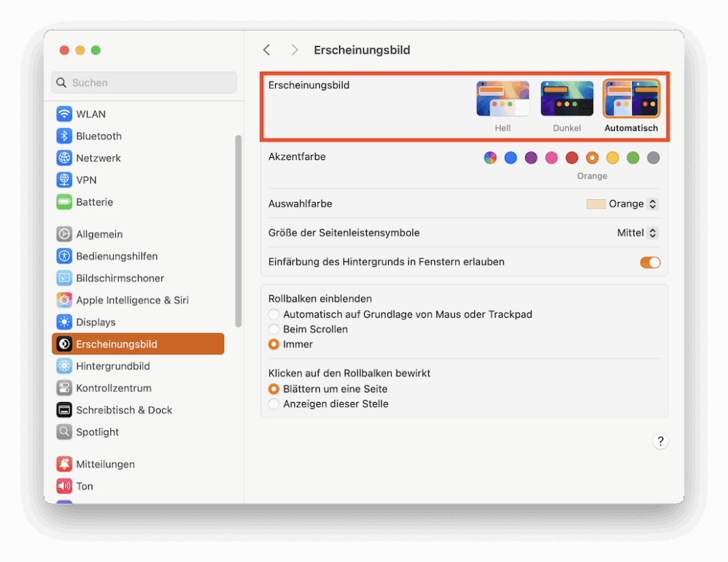Open the Bluetooth settings pane

tap(138, 136)
